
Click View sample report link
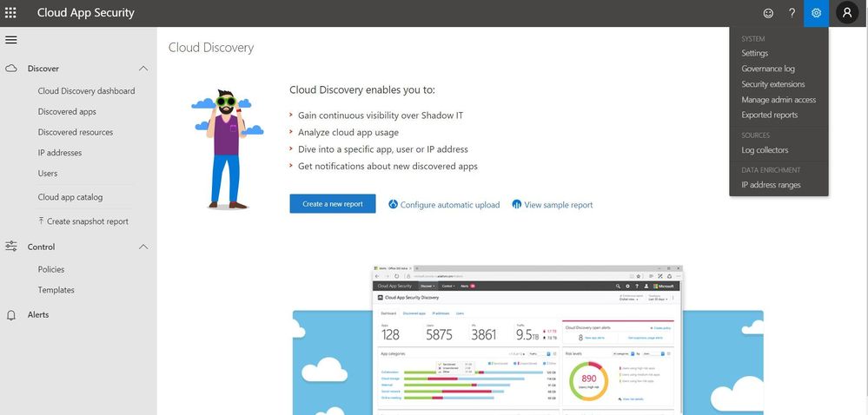(559, 205)
